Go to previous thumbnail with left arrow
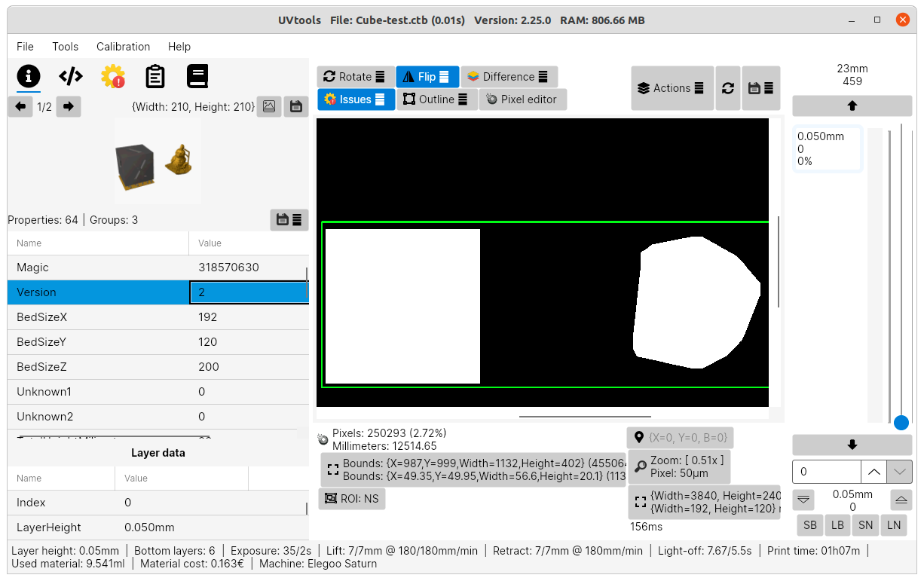This screenshot has width=924, height=581. click(20, 107)
